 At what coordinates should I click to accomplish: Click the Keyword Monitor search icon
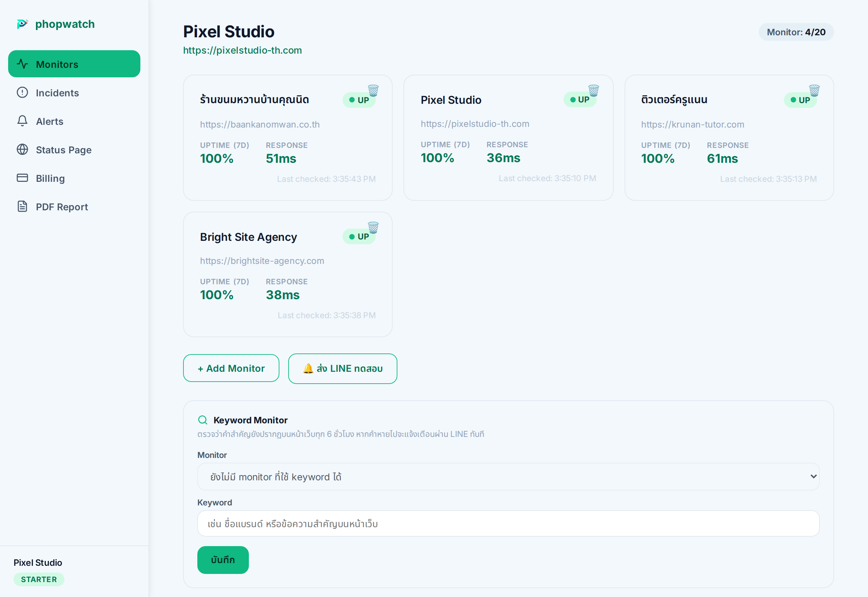tap(203, 420)
